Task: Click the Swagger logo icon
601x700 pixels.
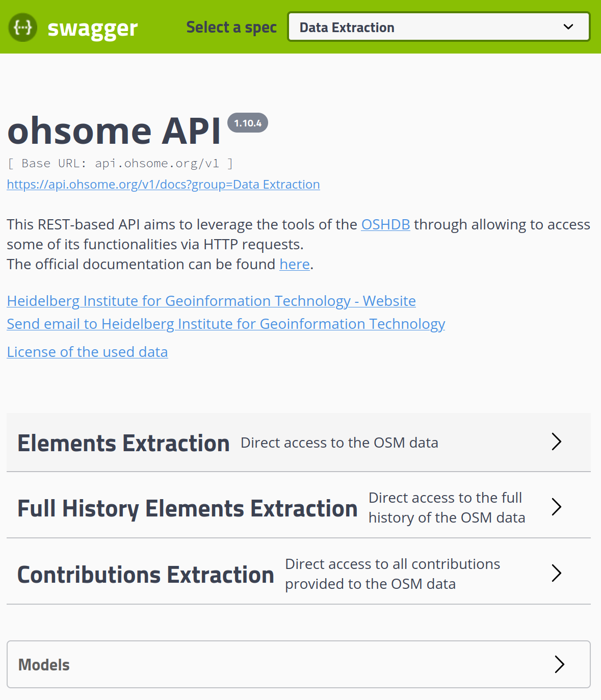Action: click(x=22, y=27)
